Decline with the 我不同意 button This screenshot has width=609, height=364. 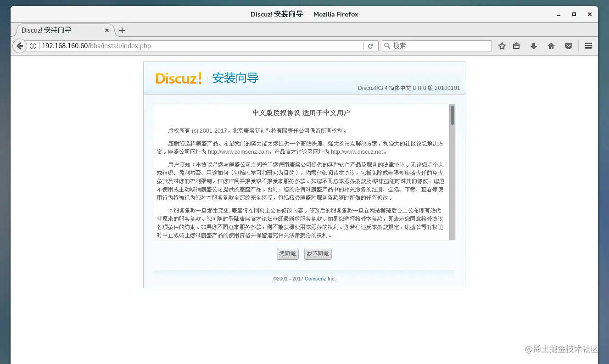(x=318, y=254)
